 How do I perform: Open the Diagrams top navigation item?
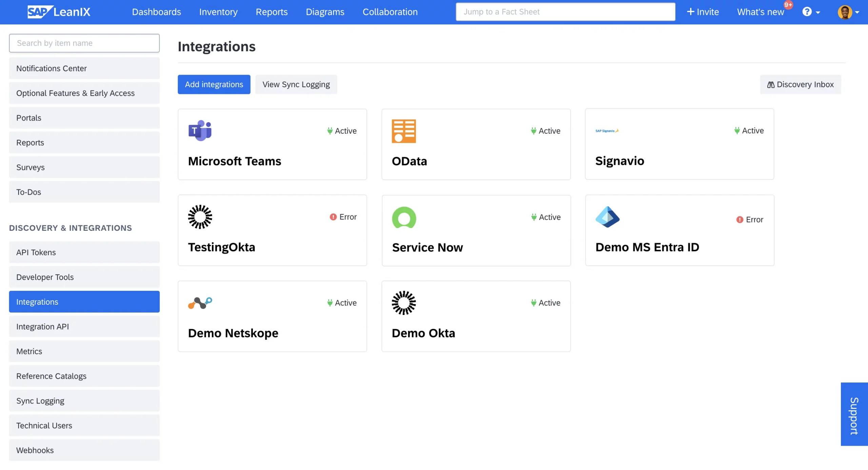coord(325,12)
